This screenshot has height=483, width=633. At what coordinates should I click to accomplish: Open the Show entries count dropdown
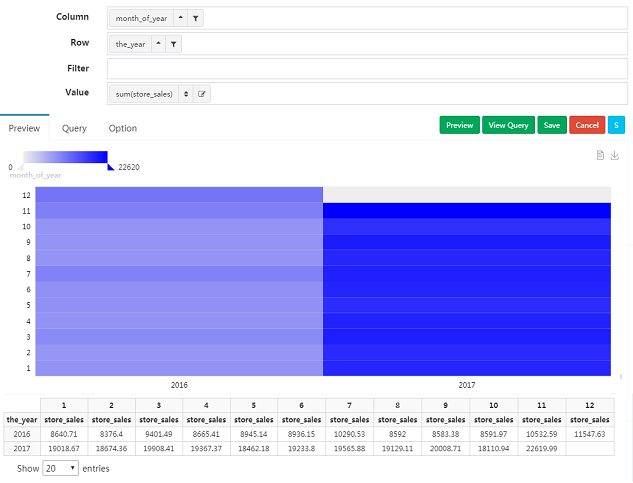coord(60,468)
